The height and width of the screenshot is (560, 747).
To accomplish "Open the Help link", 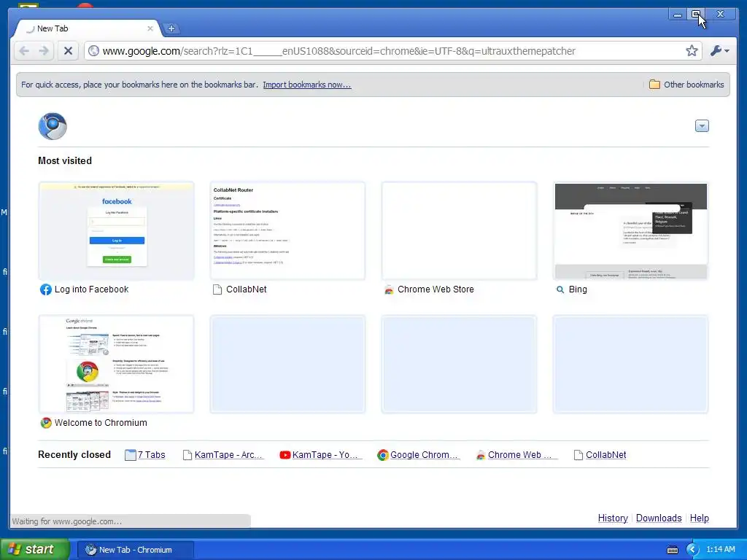I will 700,518.
